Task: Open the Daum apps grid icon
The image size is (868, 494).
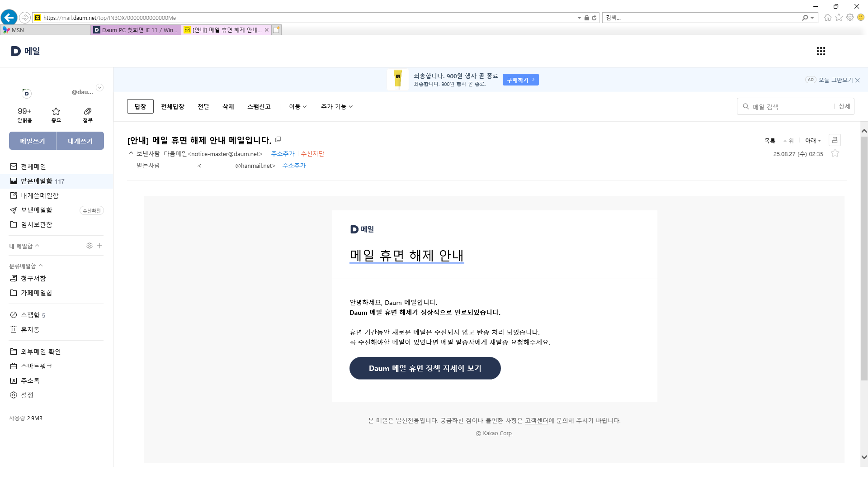Action: [x=821, y=51]
